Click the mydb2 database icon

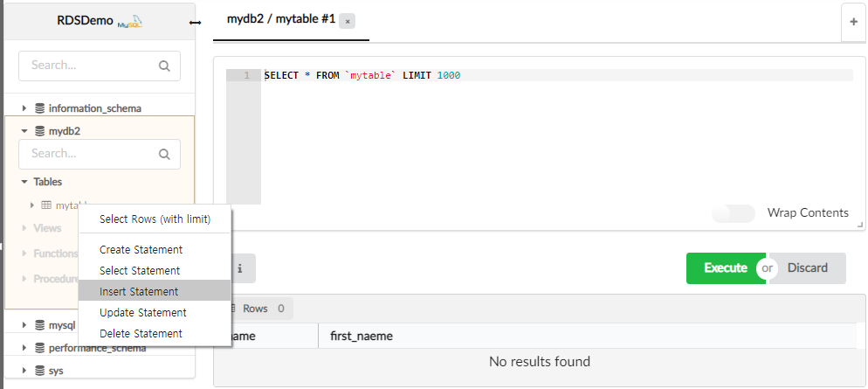tap(39, 131)
